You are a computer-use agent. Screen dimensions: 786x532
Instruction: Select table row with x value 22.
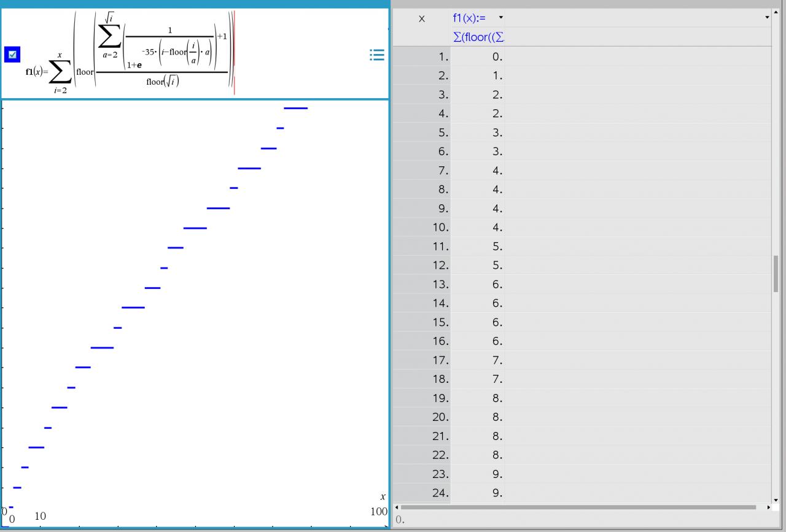422,455
